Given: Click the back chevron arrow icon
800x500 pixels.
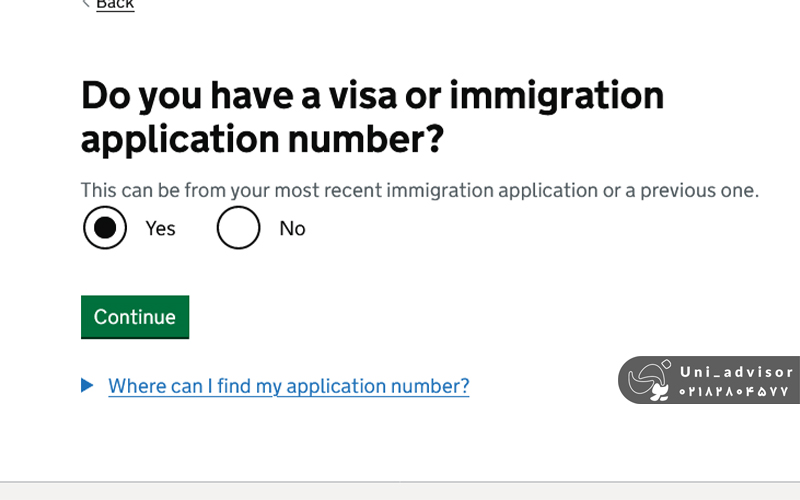Looking at the screenshot, I should click(86, 4).
